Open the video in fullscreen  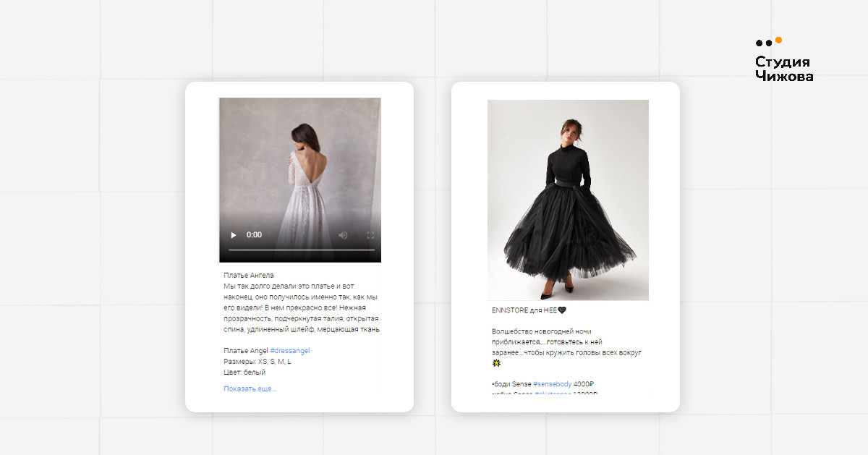click(x=370, y=235)
